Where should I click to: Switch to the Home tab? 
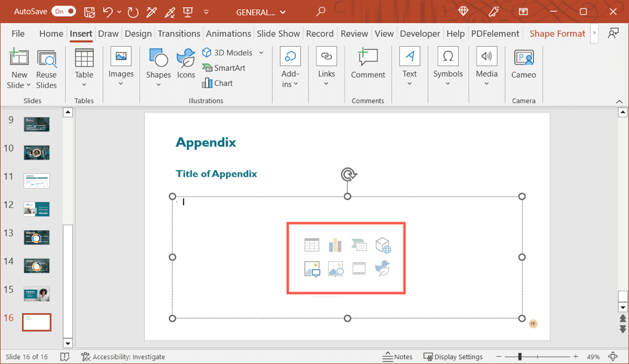point(51,34)
